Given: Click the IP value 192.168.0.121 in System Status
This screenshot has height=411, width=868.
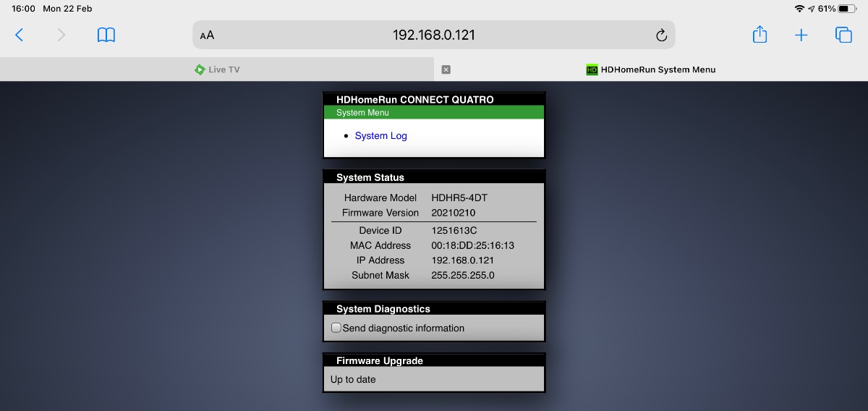Looking at the screenshot, I should pos(463,260).
